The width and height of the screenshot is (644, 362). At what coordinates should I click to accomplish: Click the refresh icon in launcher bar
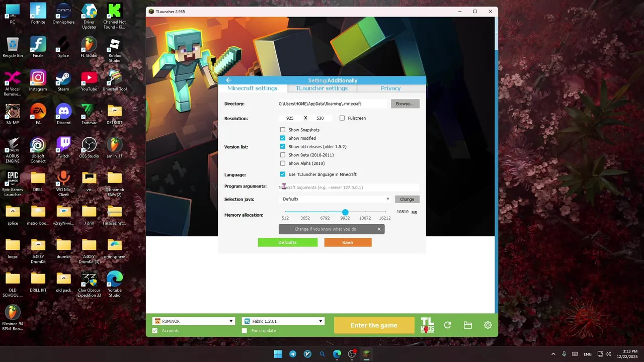pos(447,325)
